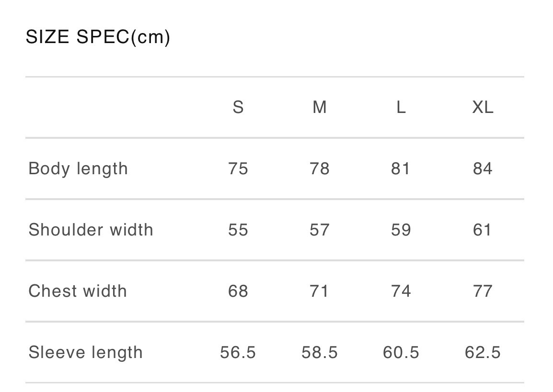Image resolution: width=553 pixels, height=392 pixels.
Task: Click sleeve length value 62.5 for XL
Action: pos(483,353)
